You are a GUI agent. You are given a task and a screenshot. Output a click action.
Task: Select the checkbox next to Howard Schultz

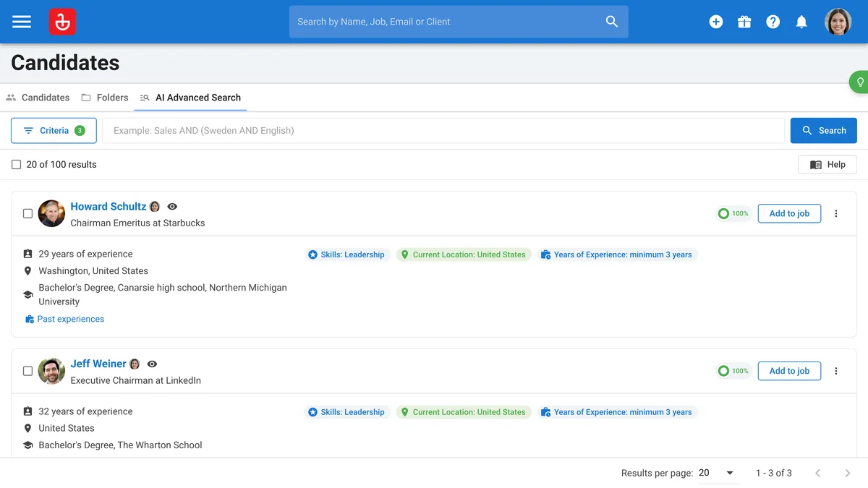click(27, 213)
